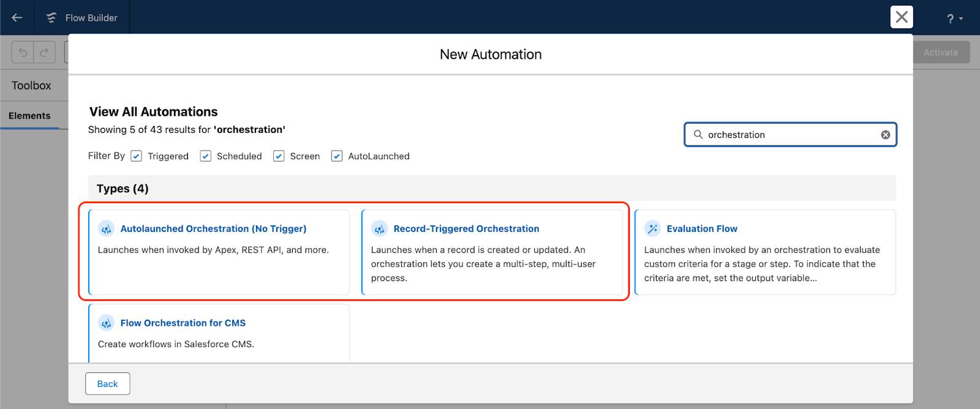Click the Back button
Viewport: 980px width, 409px height.
(107, 384)
